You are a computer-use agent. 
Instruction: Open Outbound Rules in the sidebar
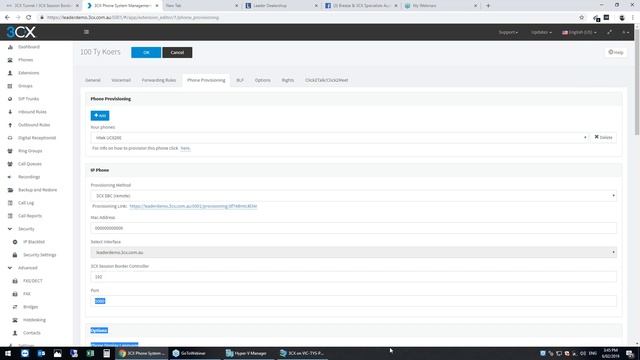[34, 125]
